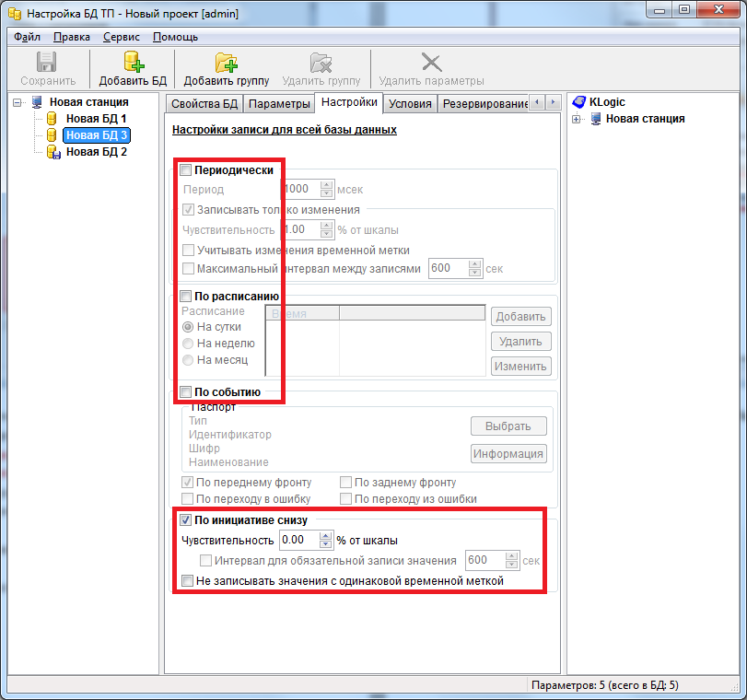Viewport: 747px width, 700px height.
Task: Click the Добавить группу folder icon
Action: tap(226, 63)
